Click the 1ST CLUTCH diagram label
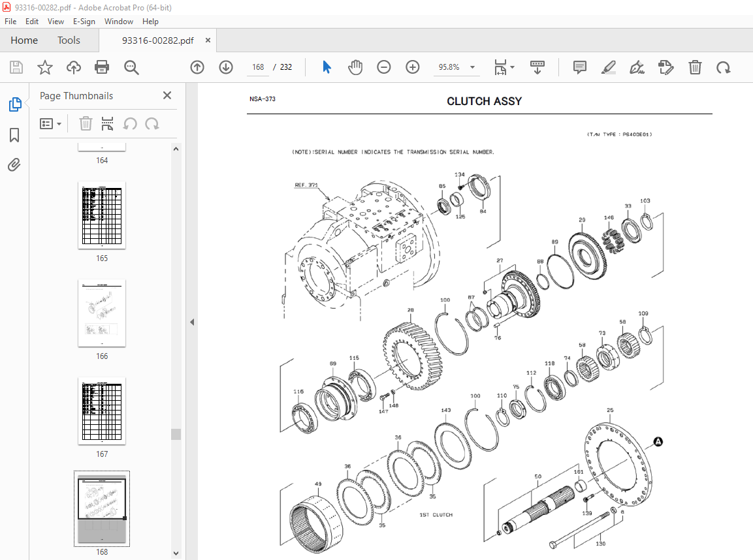 tap(436, 515)
